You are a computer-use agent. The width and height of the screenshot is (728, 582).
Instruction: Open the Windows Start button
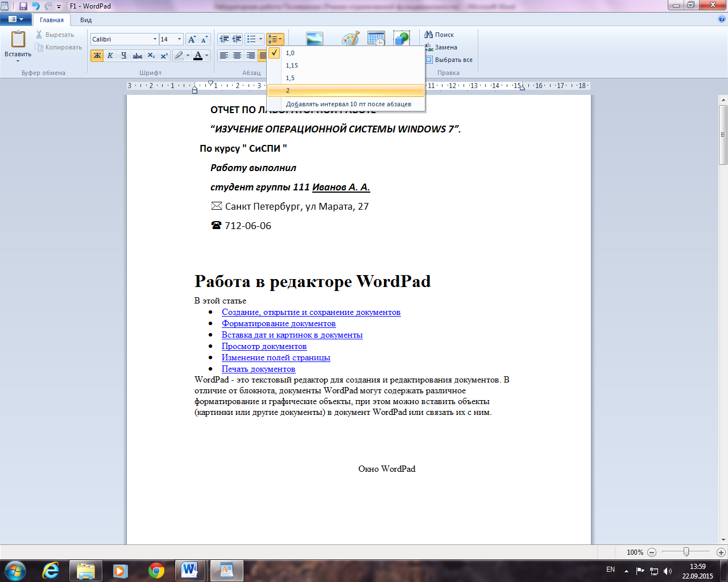tap(15, 569)
